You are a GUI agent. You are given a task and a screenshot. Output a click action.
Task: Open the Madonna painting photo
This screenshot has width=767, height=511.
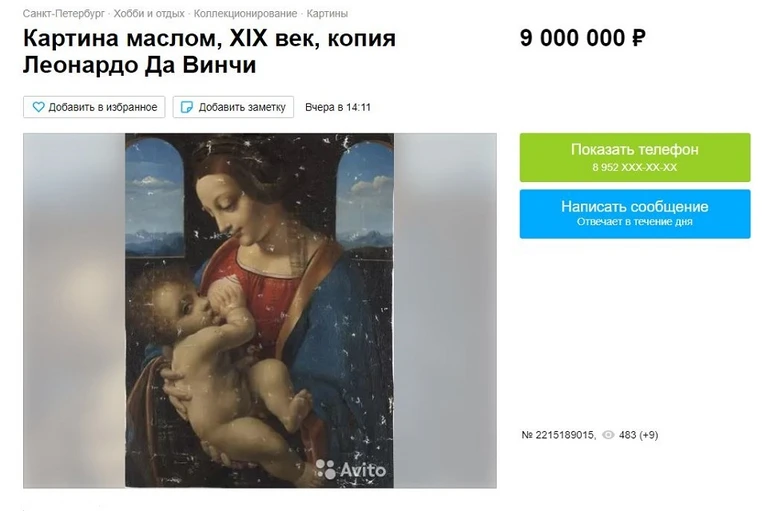click(x=259, y=311)
